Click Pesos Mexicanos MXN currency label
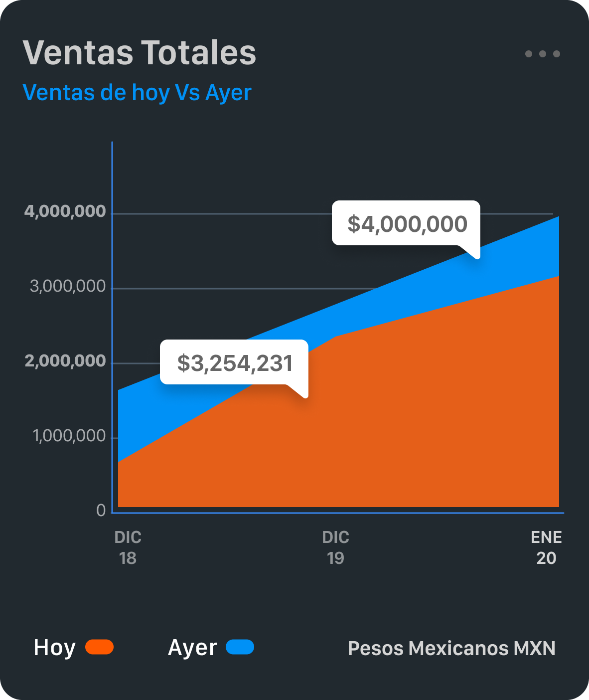 click(x=451, y=648)
